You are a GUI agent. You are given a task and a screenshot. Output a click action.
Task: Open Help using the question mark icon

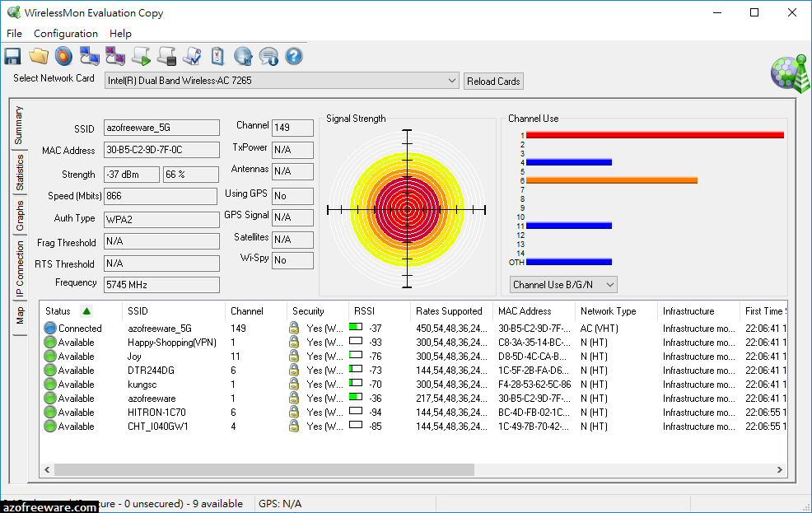[x=292, y=55]
